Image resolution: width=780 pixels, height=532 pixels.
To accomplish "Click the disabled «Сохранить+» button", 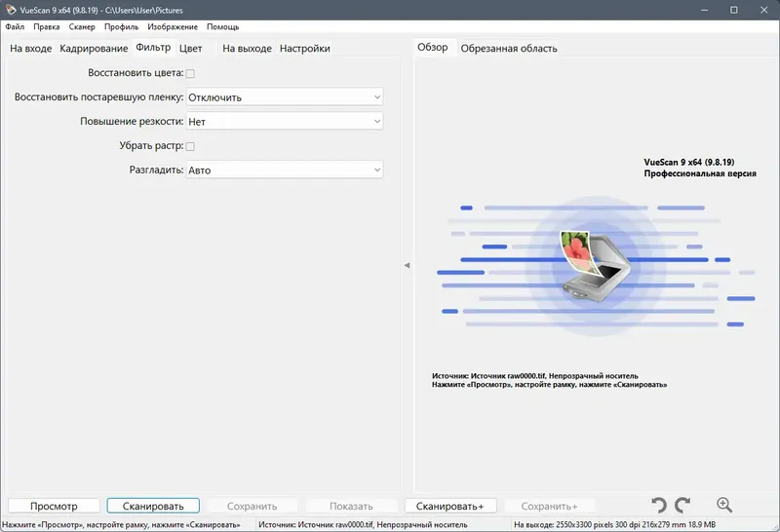I will pos(549,506).
